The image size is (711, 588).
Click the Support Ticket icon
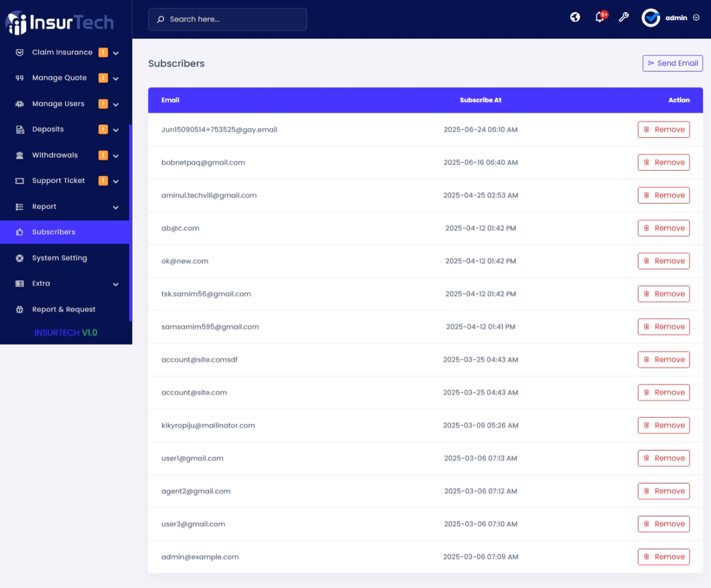tap(20, 180)
